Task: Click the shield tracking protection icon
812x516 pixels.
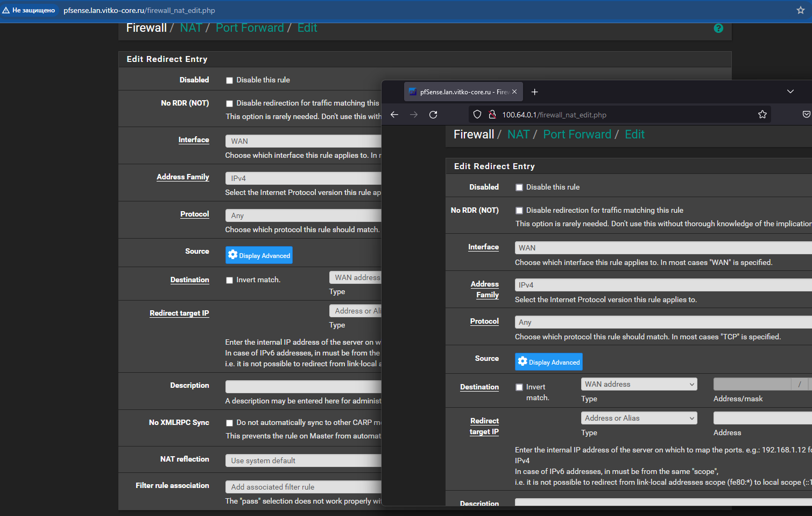Action: pos(477,115)
